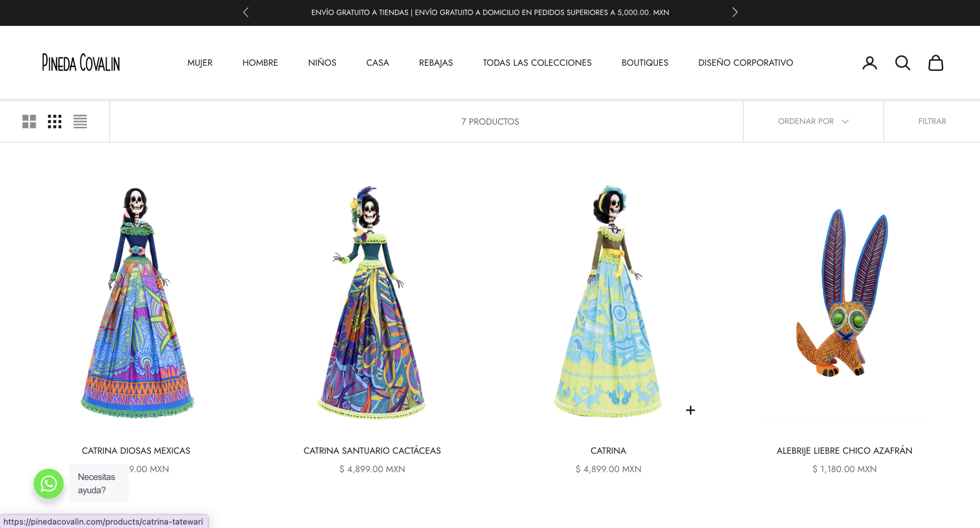Open the shopping bag cart

coord(935,63)
